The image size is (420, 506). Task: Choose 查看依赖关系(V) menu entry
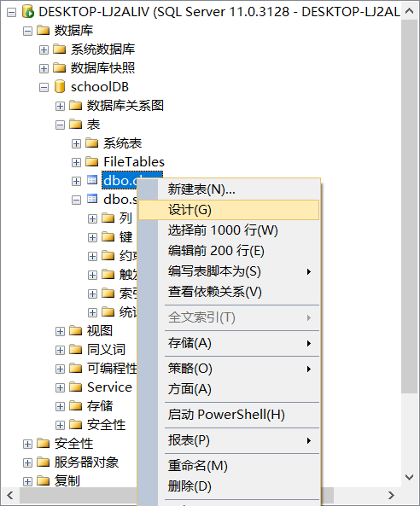coord(229,292)
